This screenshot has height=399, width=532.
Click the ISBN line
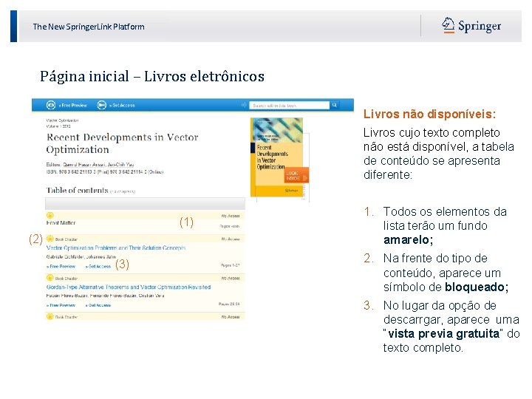click(x=104, y=172)
